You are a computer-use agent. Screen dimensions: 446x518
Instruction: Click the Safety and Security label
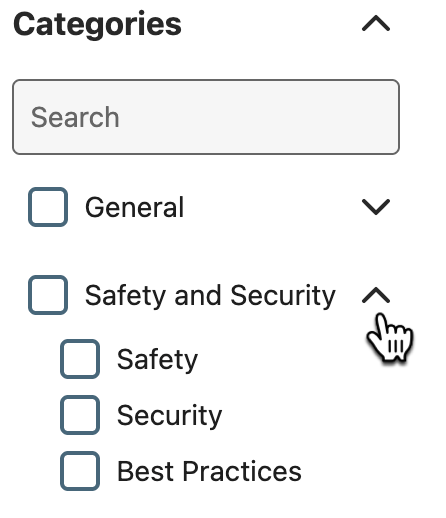pos(210,296)
